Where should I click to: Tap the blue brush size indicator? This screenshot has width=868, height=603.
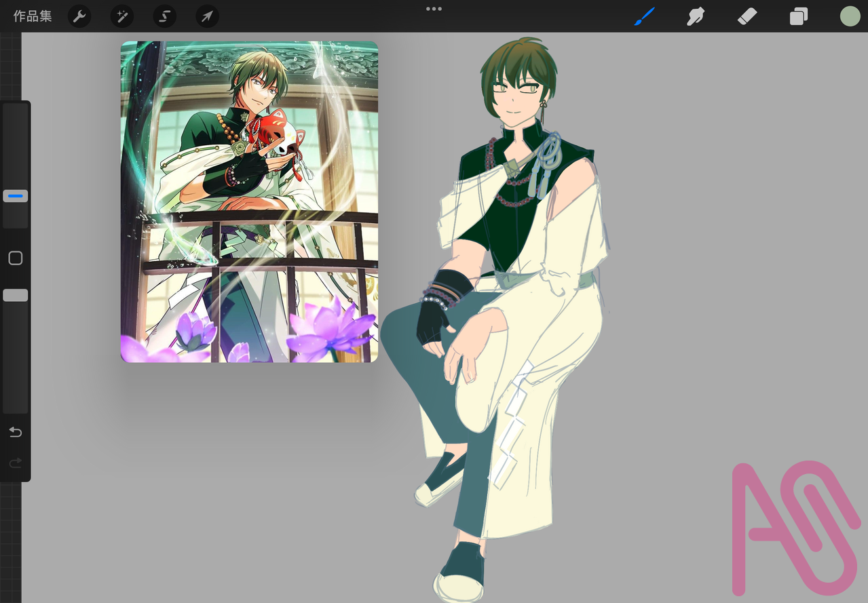click(15, 196)
